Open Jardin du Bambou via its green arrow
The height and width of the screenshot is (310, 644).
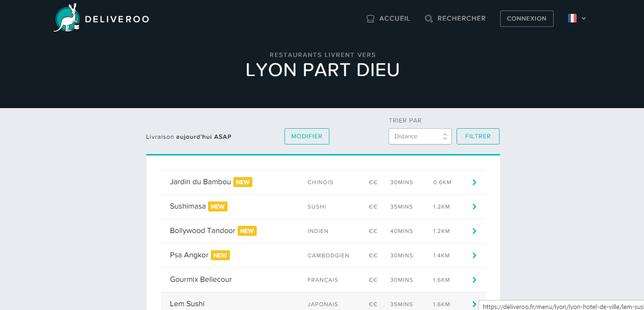coord(474,182)
